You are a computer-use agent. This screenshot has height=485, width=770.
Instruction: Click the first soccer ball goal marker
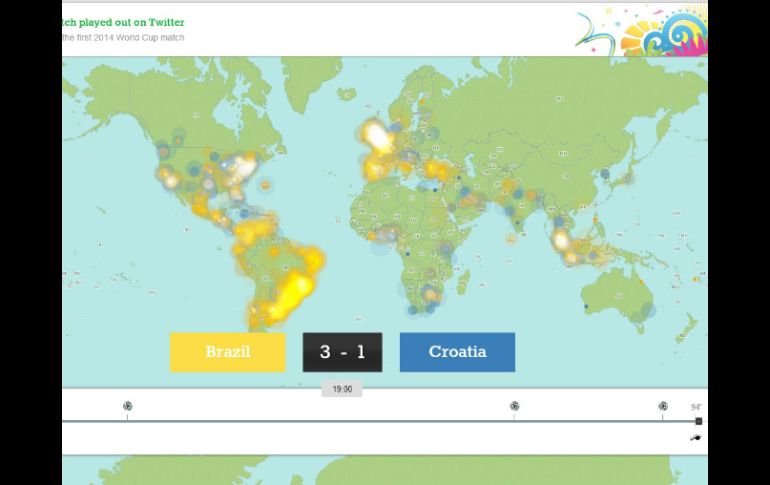[x=127, y=405]
